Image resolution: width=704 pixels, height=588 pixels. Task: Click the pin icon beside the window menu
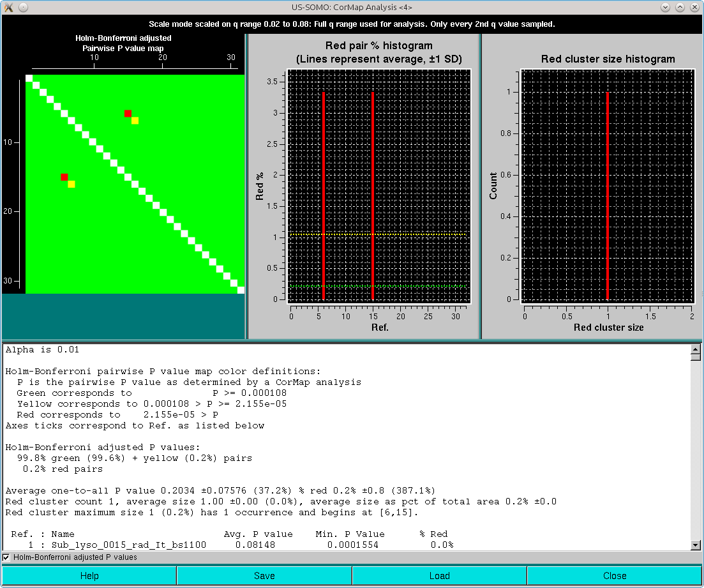pyautogui.click(x=24, y=7)
